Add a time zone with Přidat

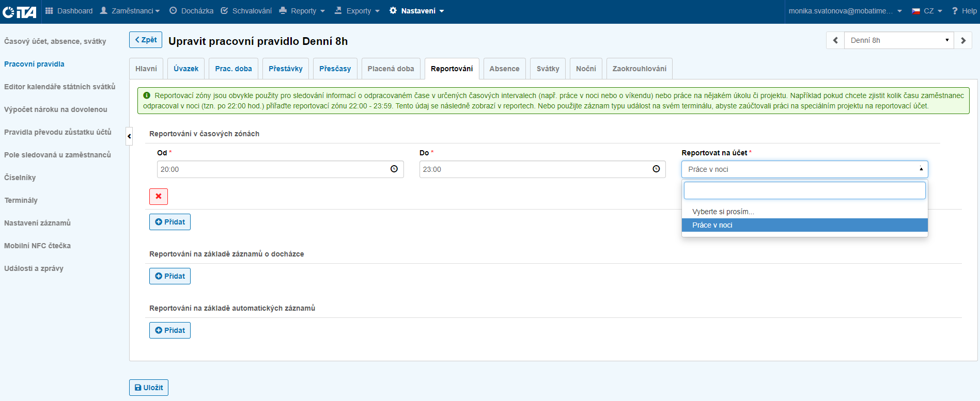(x=170, y=222)
